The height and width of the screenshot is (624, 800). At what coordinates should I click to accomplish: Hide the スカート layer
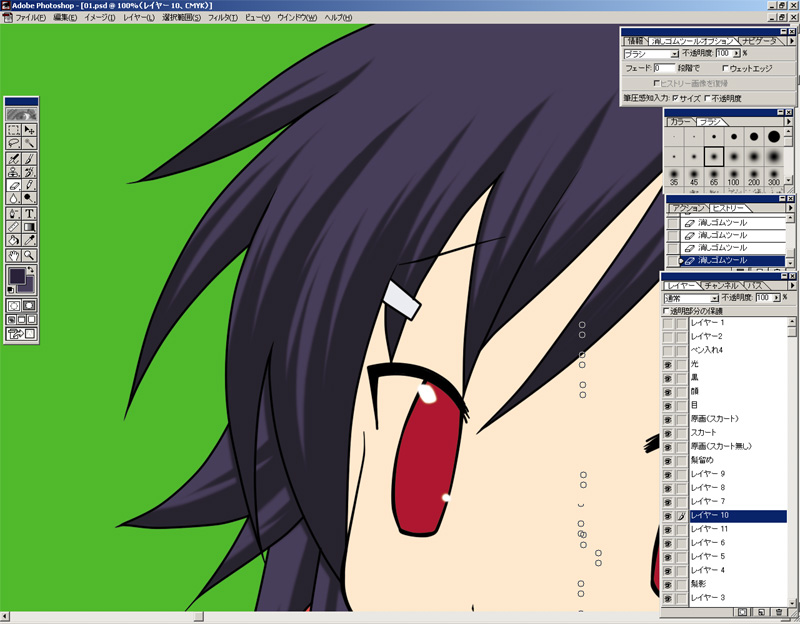(667, 433)
